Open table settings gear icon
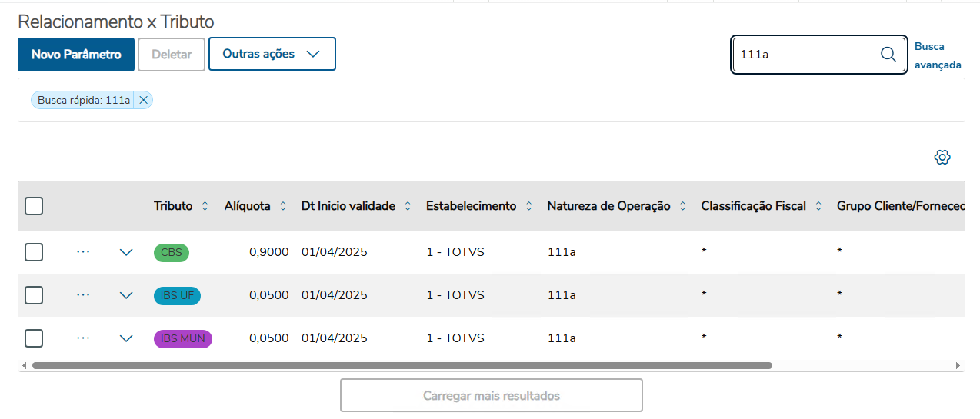The height and width of the screenshot is (419, 980). click(942, 157)
